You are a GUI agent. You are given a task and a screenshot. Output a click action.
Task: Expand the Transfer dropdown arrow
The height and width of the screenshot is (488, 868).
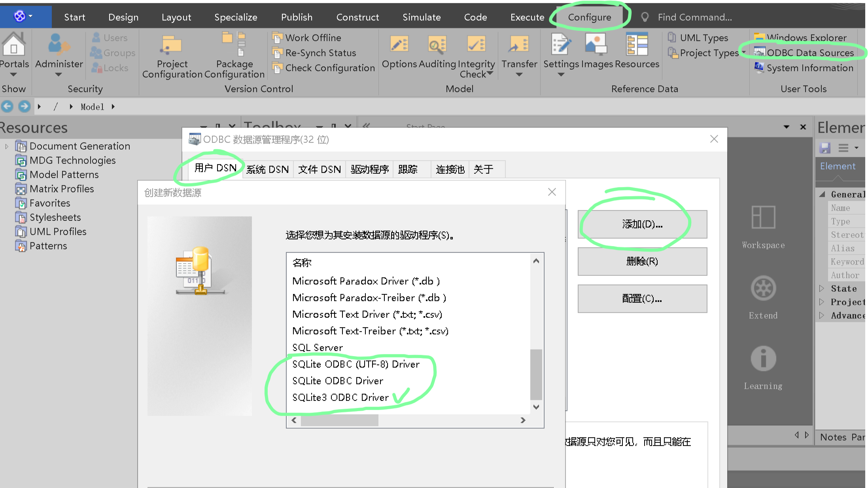(x=519, y=74)
